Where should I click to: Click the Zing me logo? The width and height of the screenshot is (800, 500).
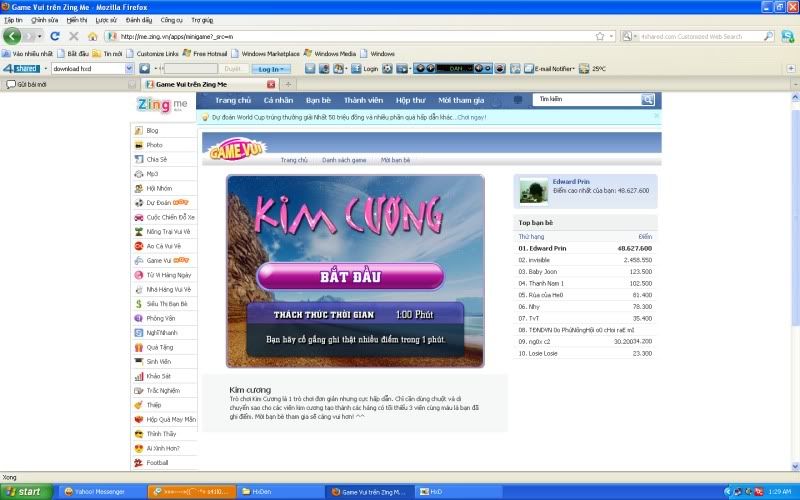coord(162,105)
